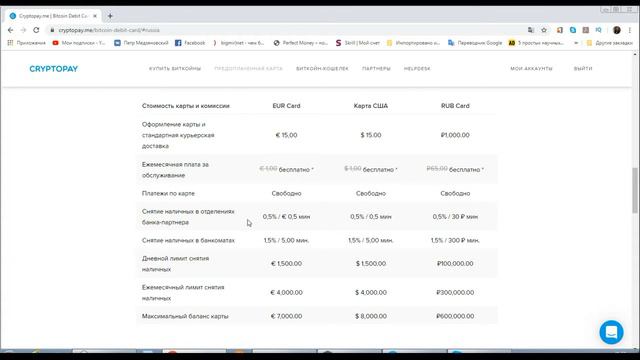
Task: Close the Cryptopay.me tab
Action: [95, 16]
